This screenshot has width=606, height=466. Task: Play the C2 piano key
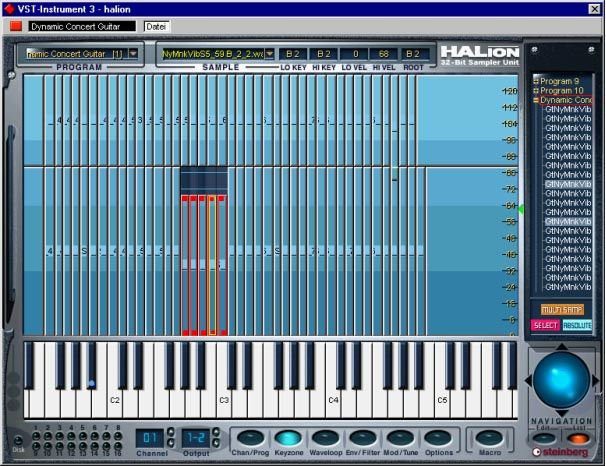115,404
